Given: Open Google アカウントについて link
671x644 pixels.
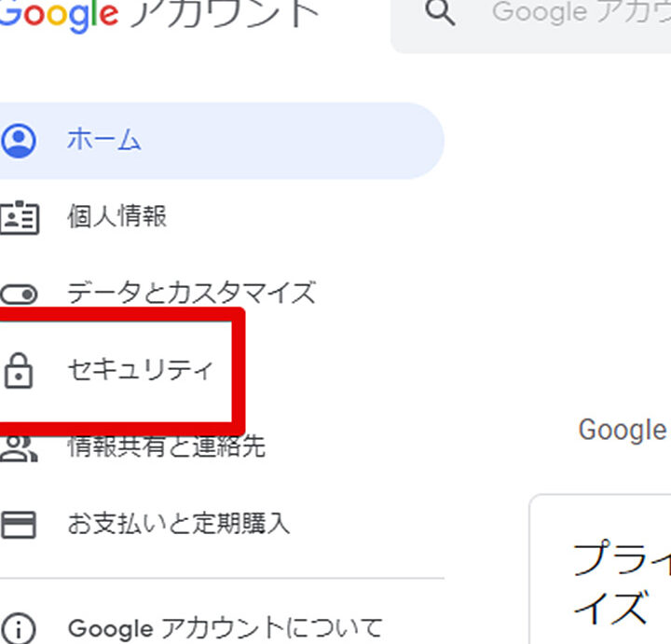Looking at the screenshot, I should [225, 627].
